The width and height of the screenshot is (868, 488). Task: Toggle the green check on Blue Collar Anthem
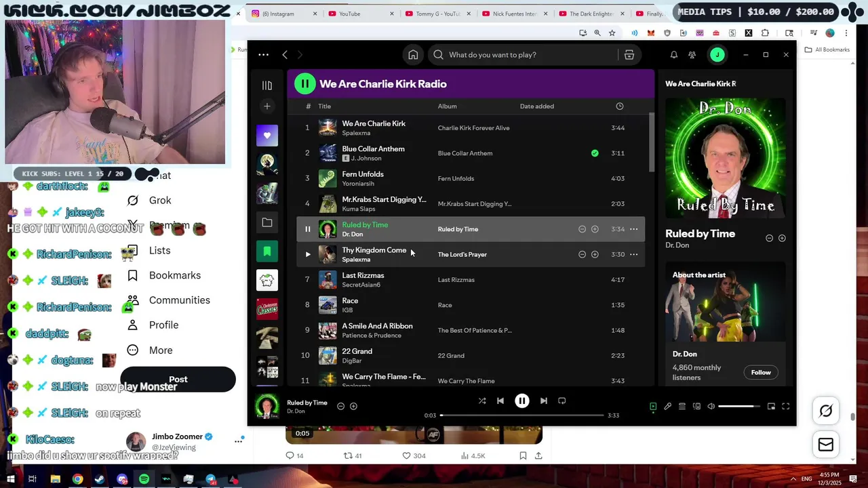click(x=595, y=153)
